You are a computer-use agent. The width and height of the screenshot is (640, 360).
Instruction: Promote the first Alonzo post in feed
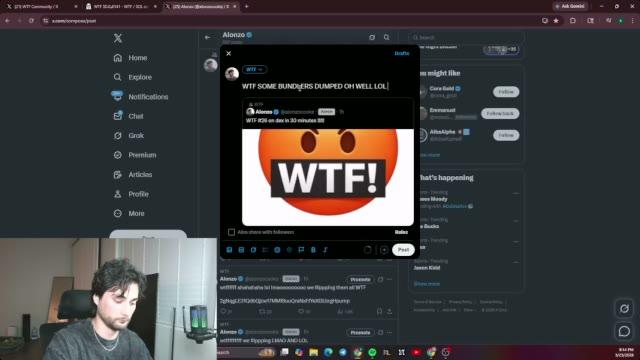tap(360, 280)
